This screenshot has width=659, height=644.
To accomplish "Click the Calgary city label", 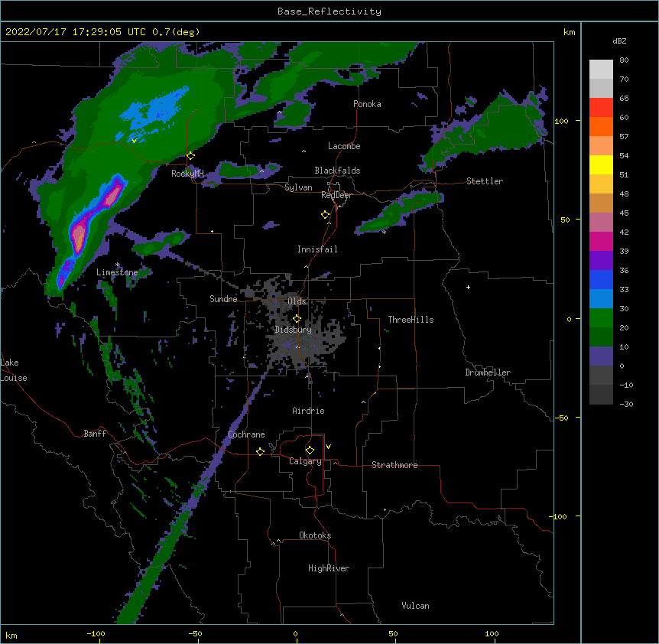I will tap(305, 461).
